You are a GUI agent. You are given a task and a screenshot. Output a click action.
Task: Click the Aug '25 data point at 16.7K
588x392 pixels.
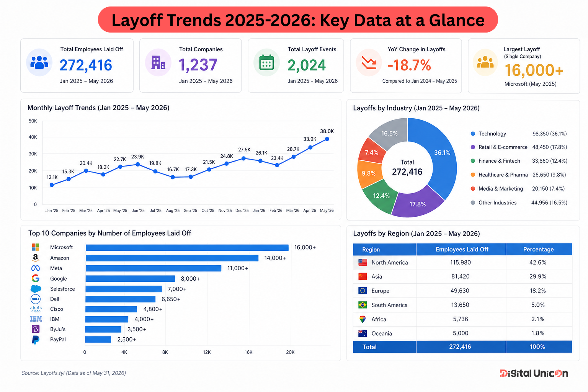coord(173,177)
